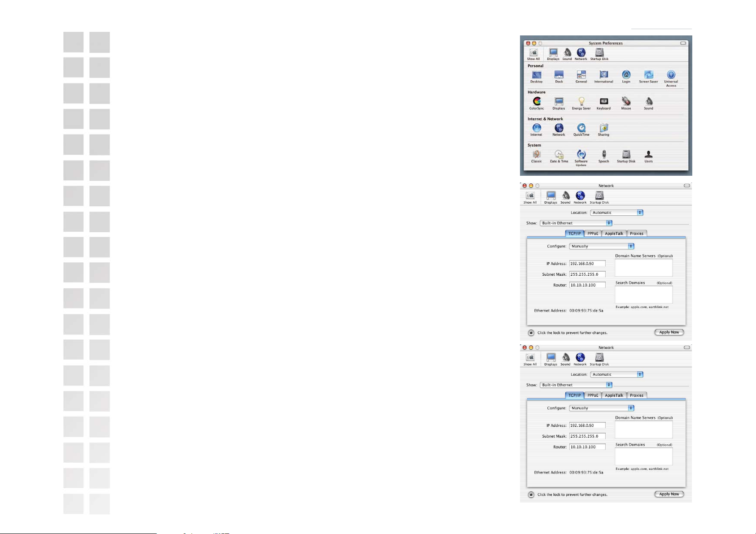Open QuickTime preferences
Image resolution: width=756 pixels, height=534 pixels.
click(x=581, y=130)
